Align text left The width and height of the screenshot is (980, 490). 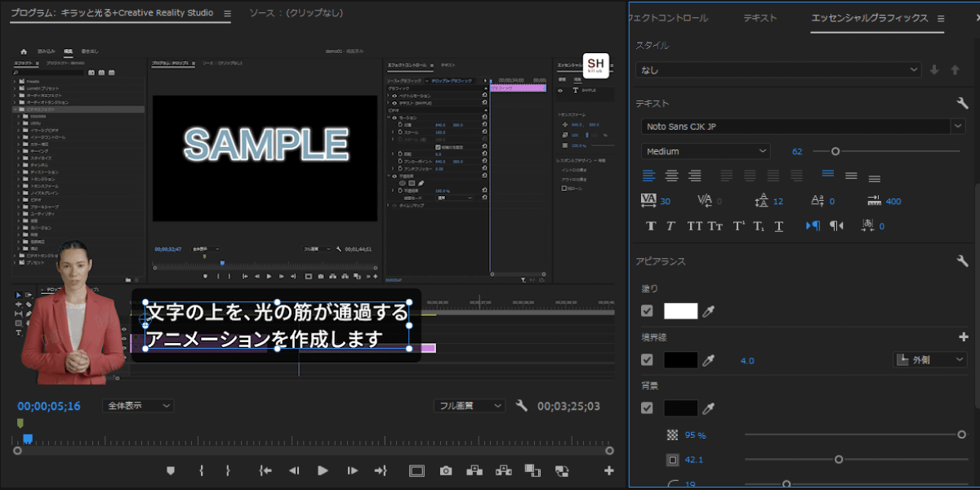649,176
